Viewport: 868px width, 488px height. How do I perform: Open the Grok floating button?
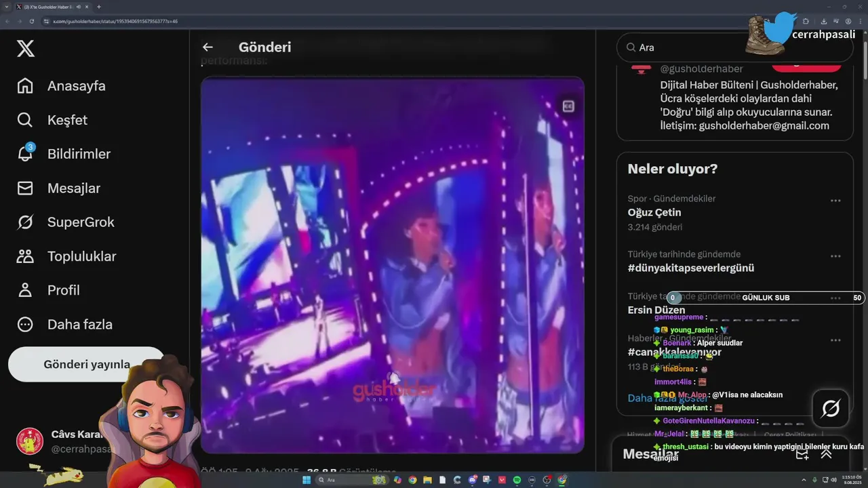(831, 408)
